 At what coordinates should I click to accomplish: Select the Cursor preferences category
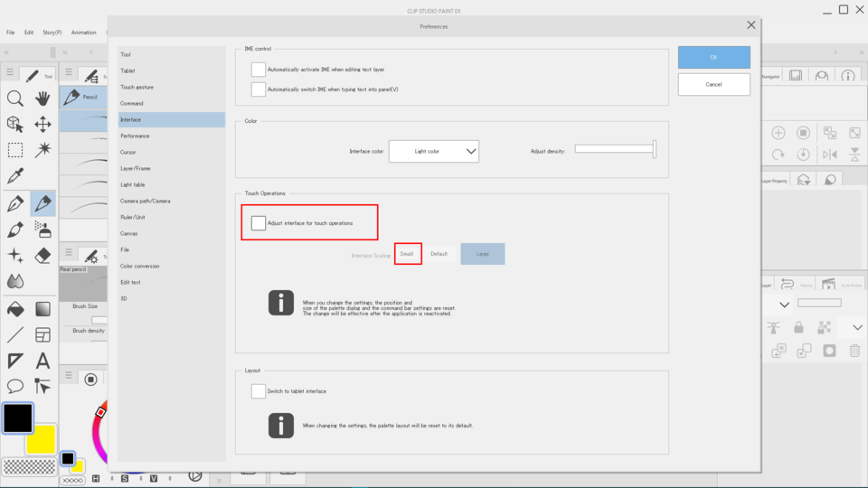[x=172, y=152]
